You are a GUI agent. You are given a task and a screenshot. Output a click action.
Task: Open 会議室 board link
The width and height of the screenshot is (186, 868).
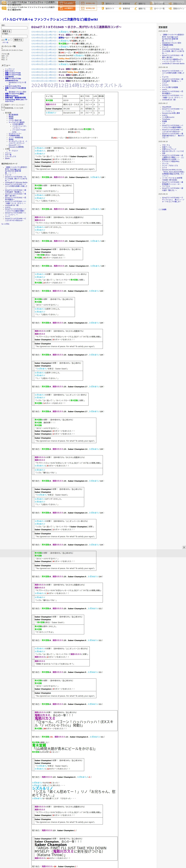pos(11,119)
